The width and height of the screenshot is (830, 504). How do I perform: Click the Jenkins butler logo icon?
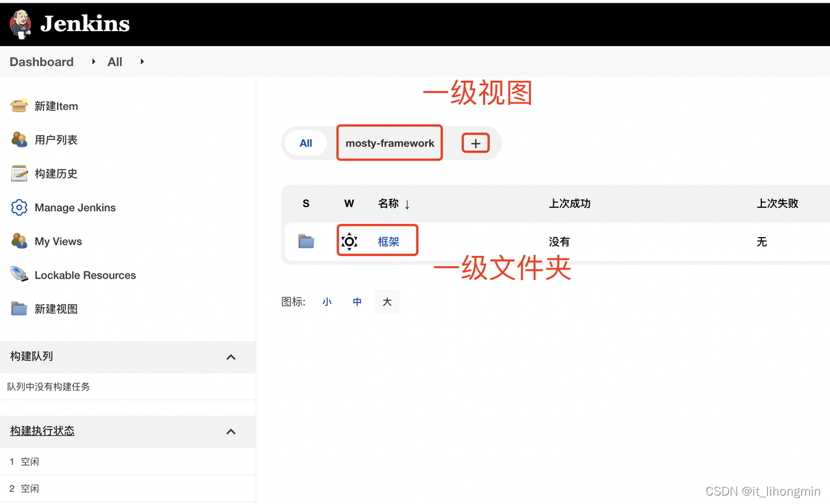click(x=20, y=24)
